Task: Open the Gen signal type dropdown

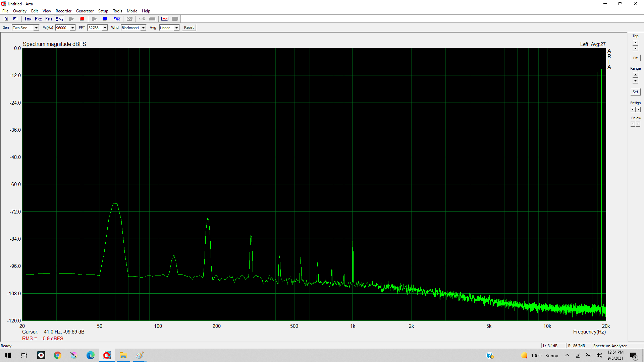Action: tap(36, 28)
